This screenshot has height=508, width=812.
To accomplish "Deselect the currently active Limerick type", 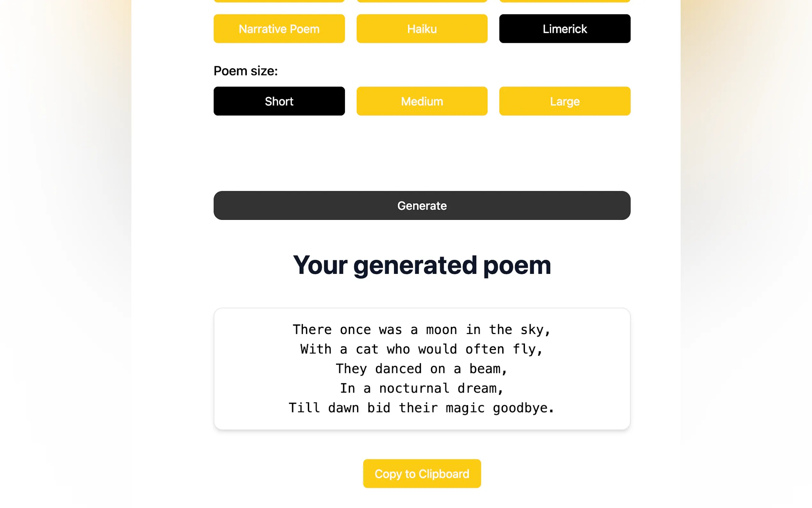I will click(x=565, y=28).
